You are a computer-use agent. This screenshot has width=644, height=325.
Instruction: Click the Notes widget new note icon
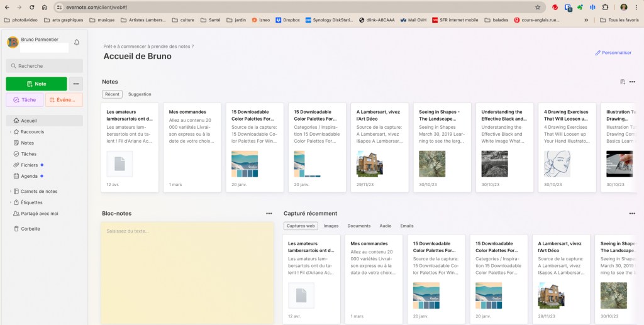click(x=622, y=82)
